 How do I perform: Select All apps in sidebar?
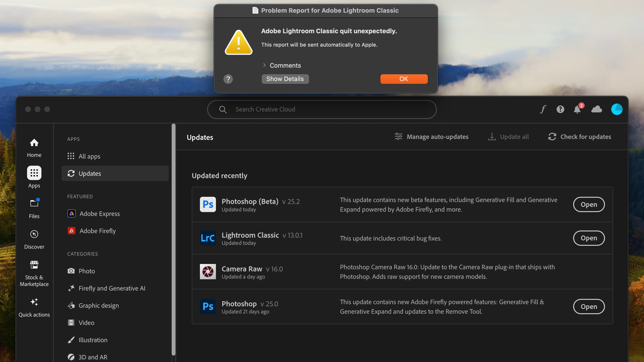[x=89, y=156]
